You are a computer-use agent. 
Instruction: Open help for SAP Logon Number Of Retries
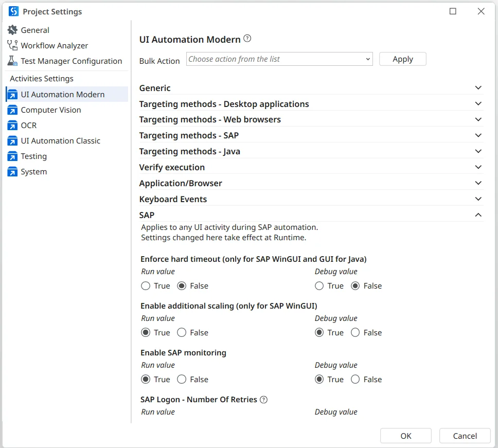(x=263, y=400)
